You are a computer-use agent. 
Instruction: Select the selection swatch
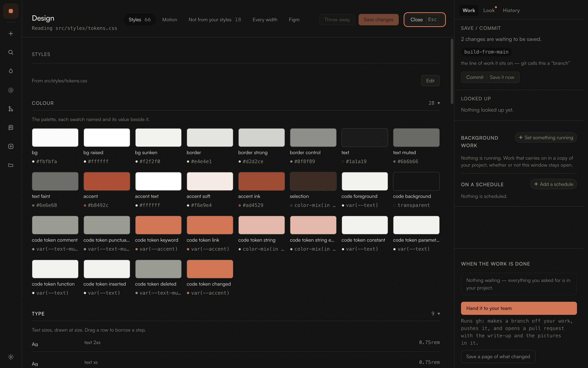(x=313, y=181)
